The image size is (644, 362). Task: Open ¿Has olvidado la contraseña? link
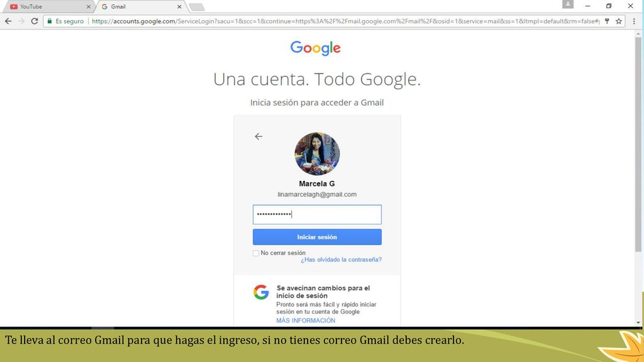click(341, 260)
